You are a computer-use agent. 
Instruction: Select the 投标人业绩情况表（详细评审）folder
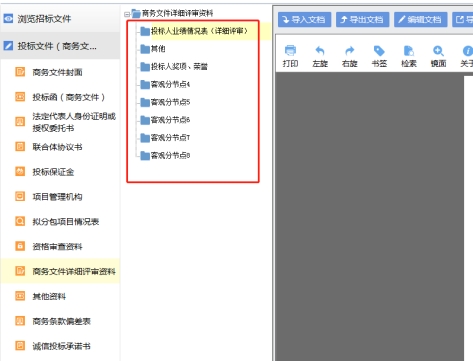click(194, 31)
